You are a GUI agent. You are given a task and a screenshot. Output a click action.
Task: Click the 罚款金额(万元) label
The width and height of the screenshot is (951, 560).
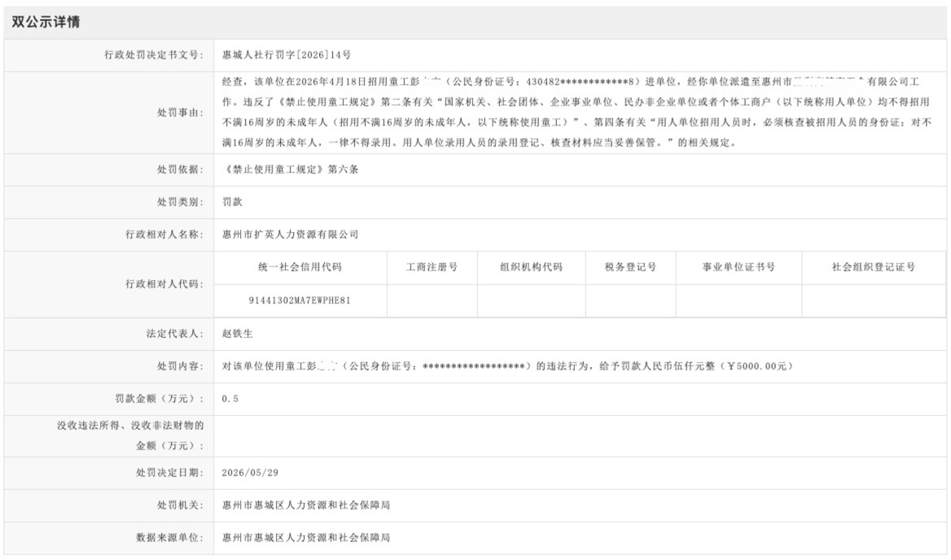click(x=160, y=399)
